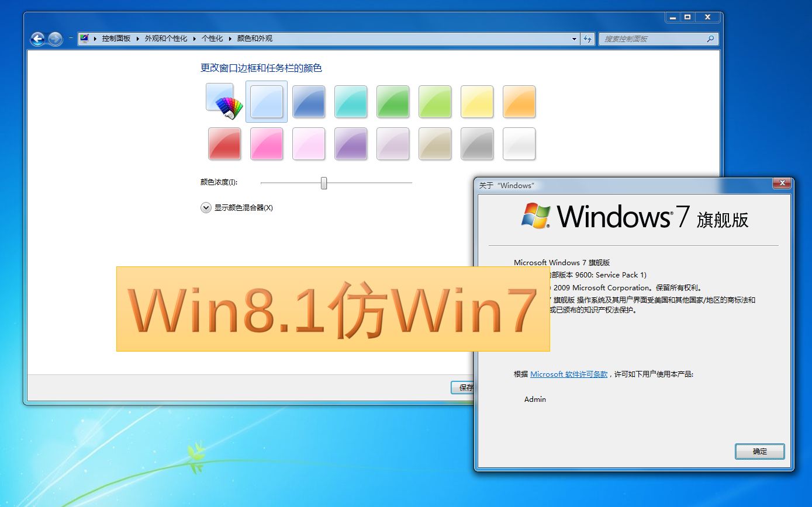The height and width of the screenshot is (507, 812).
Task: Click the Forward navigation arrow
Action: [x=55, y=39]
